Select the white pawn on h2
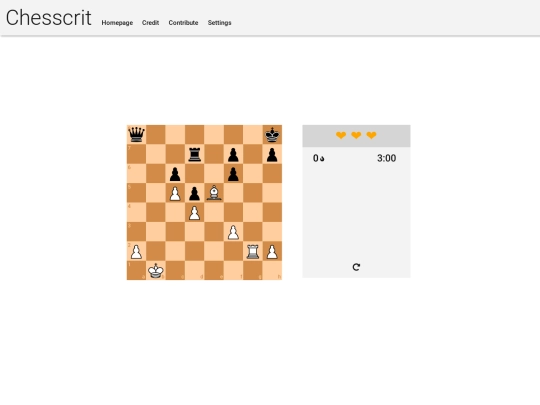This screenshot has height=405, width=540. coord(272,251)
